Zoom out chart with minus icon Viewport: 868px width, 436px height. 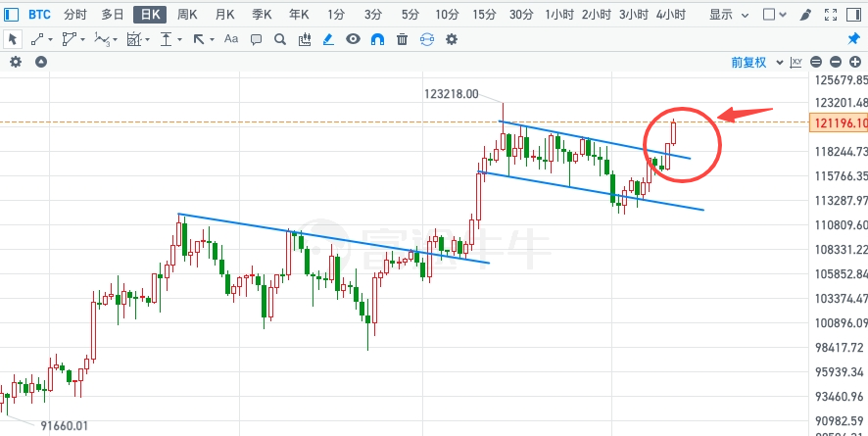(x=836, y=62)
